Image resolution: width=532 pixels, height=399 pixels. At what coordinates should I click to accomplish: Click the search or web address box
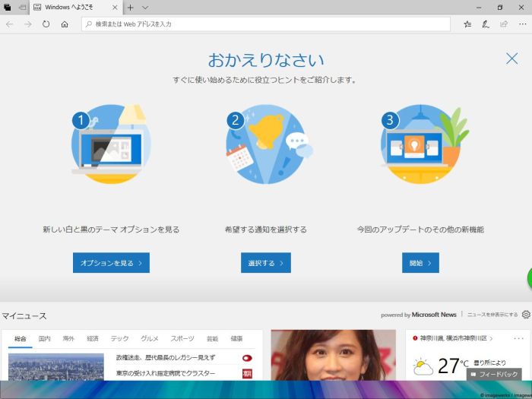point(266,24)
